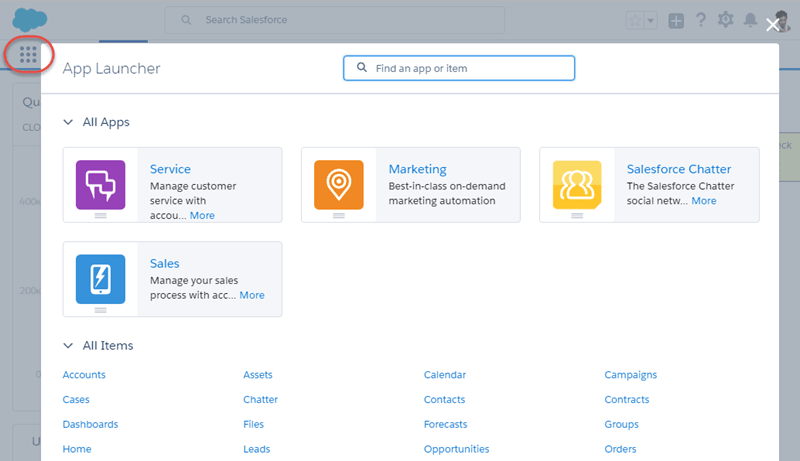Open the Groups item
Image resolution: width=800 pixels, height=461 pixels.
(621, 424)
